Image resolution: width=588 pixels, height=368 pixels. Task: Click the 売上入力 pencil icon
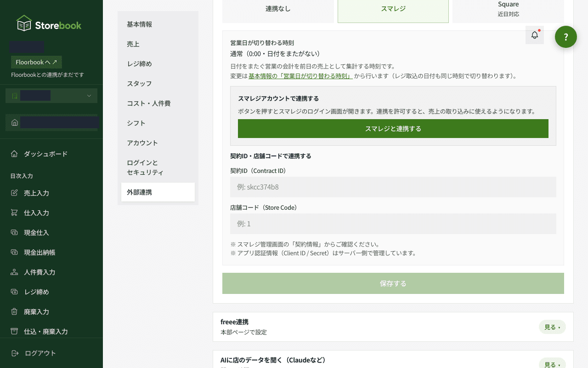(14, 193)
